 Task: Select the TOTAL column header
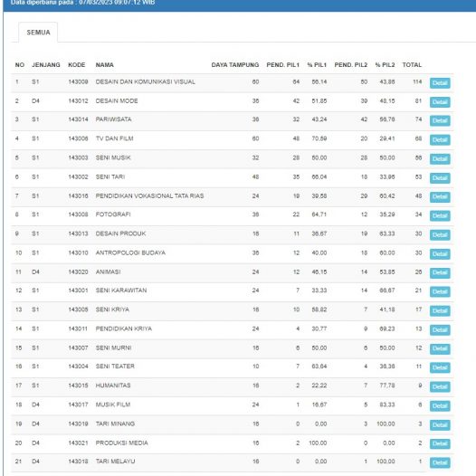pos(412,64)
